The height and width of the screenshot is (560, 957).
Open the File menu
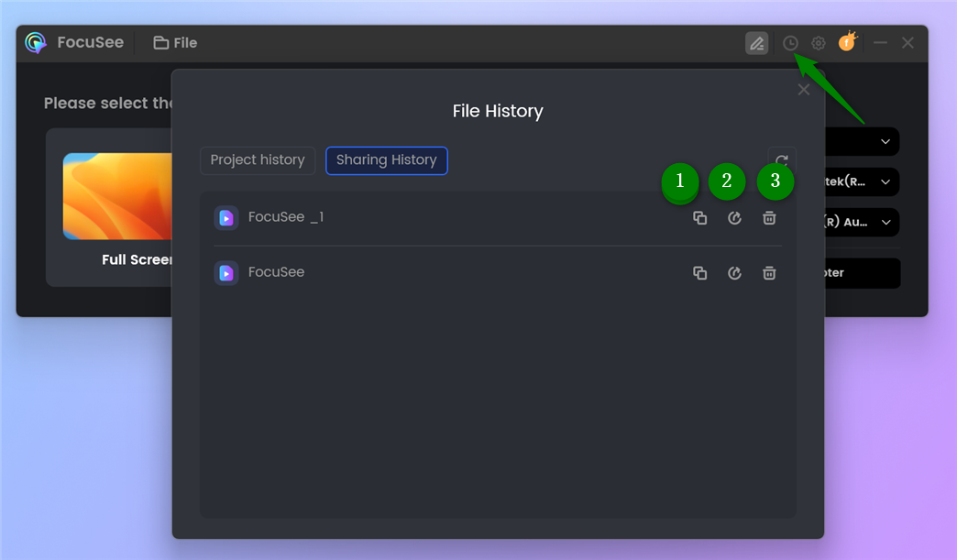coord(175,43)
